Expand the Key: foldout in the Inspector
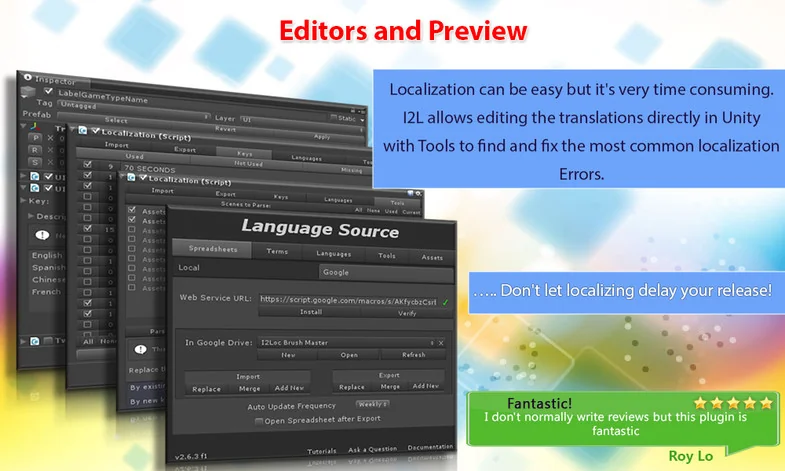The image size is (785, 471). [23, 200]
